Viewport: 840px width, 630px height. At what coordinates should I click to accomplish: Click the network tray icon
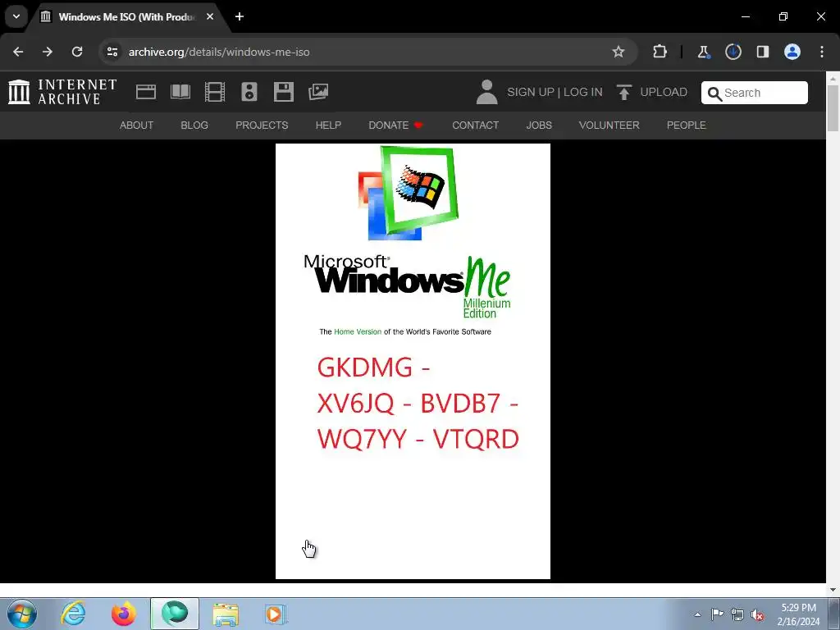tap(737, 614)
